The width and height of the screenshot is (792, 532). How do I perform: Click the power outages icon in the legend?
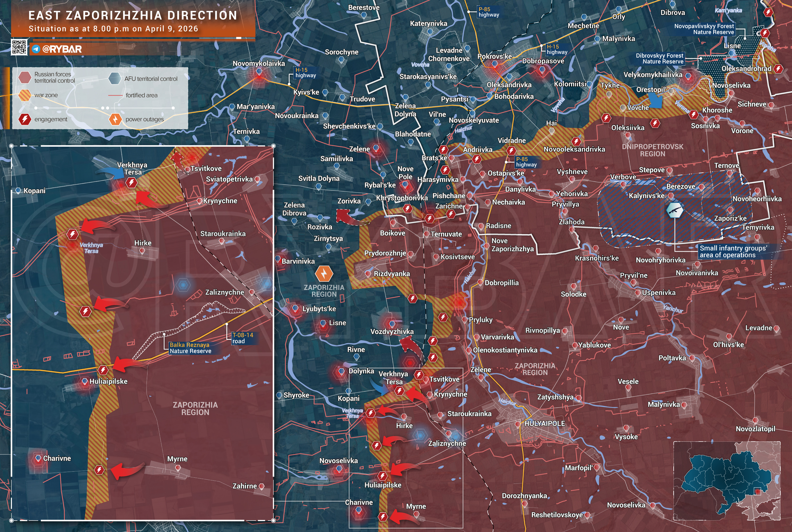(115, 119)
